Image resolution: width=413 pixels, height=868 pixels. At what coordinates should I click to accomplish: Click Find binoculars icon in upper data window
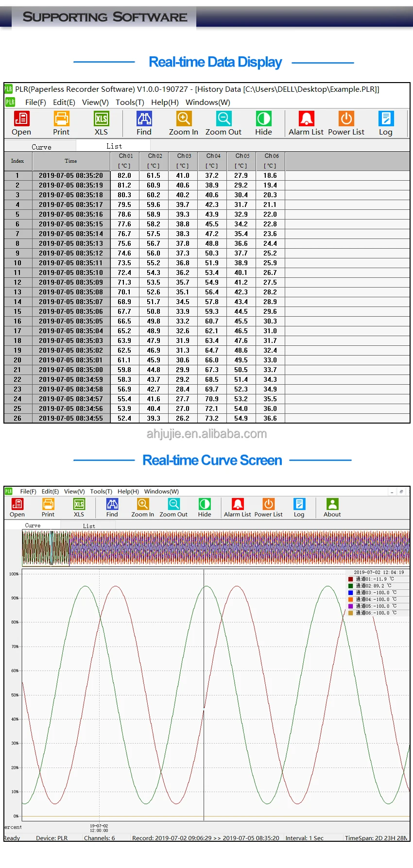pos(144,119)
